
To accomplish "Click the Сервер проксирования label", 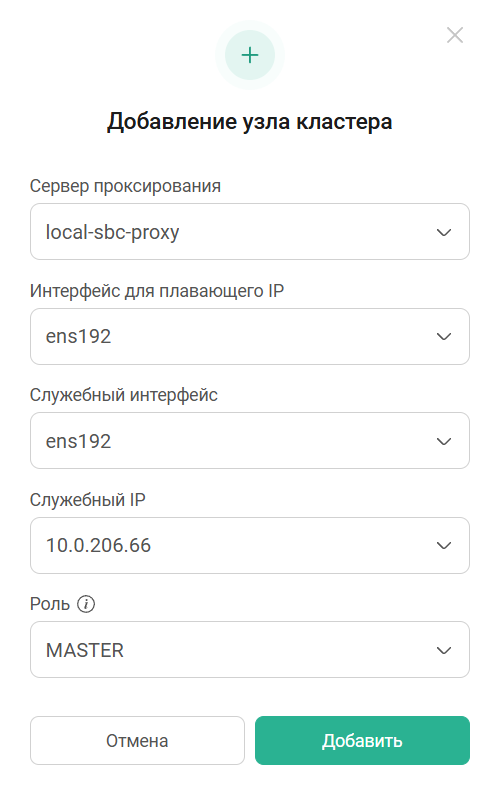I will 125,186.
